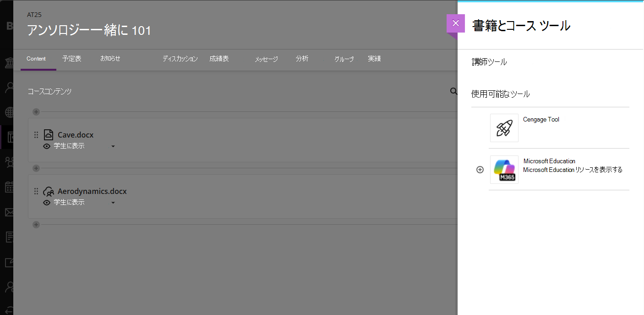Viewport: 644px width, 315px height.
Task: Open the globe icon in left sidebar
Action: tap(9, 112)
